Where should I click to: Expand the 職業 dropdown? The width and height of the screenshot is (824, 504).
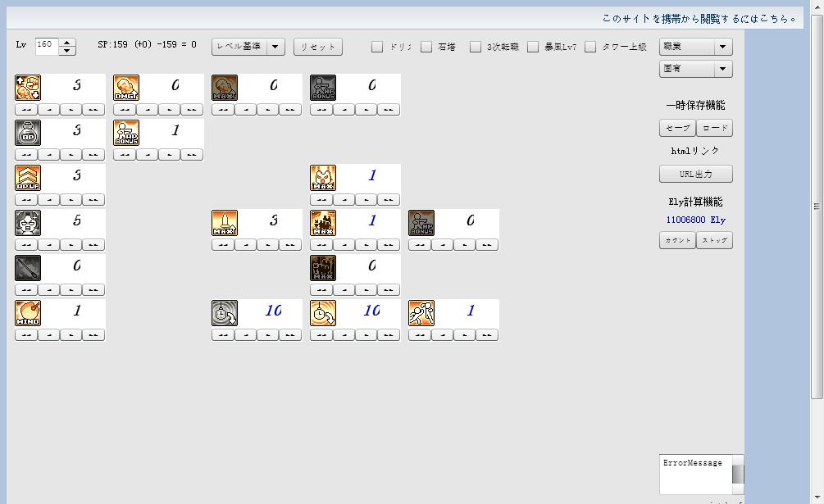coord(695,47)
